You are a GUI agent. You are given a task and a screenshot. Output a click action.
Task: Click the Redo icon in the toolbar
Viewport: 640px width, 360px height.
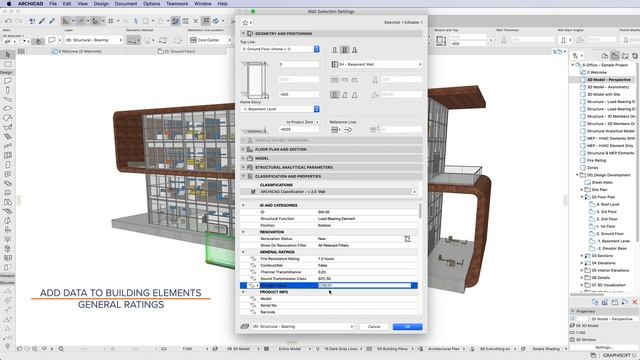(x=18, y=21)
